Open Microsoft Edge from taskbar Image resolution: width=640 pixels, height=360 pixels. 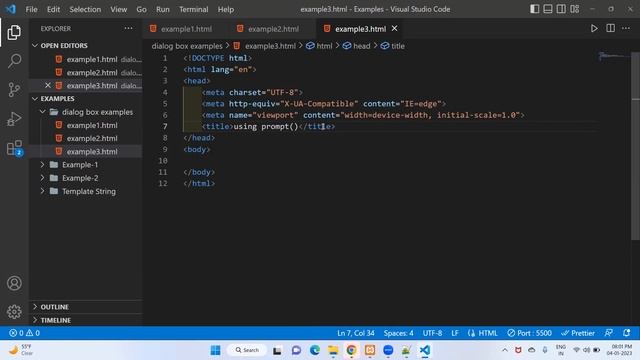(315, 350)
